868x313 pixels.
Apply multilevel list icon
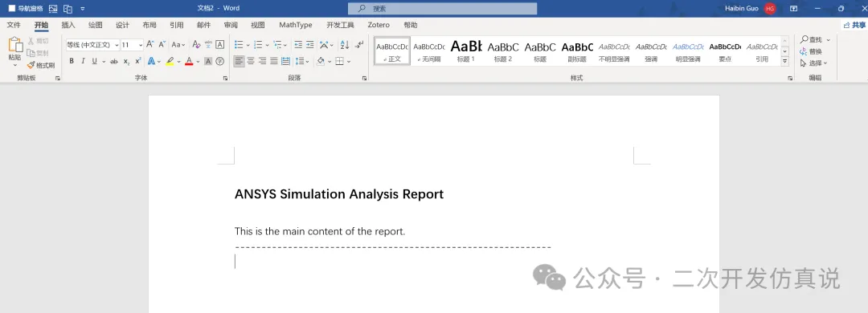(277, 44)
